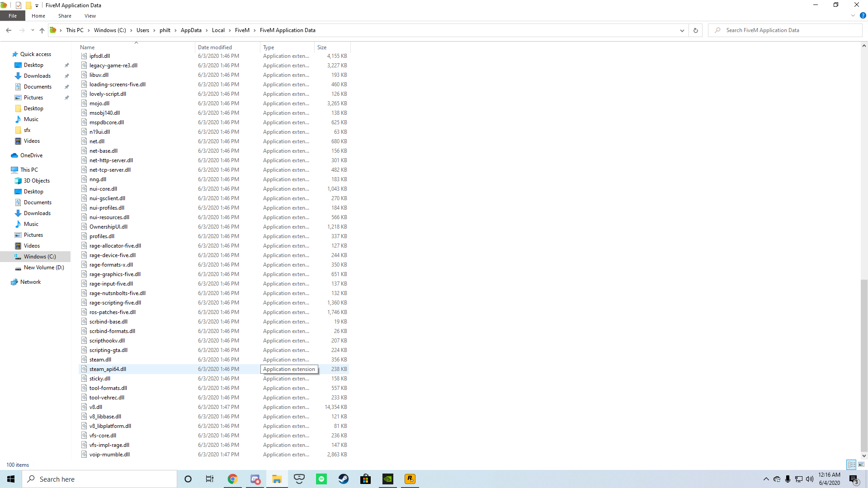
Task: Launch Google Chrome from the taskbar
Action: pos(232,479)
